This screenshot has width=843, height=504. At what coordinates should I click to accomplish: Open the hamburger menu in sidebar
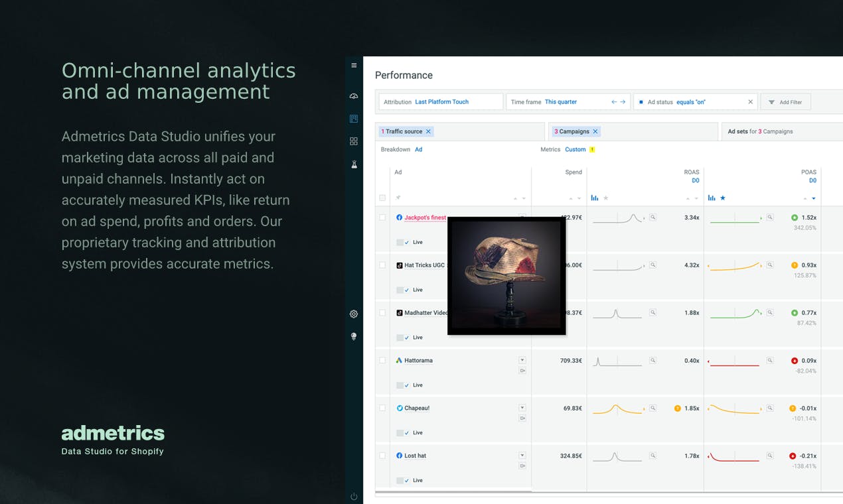click(x=354, y=66)
